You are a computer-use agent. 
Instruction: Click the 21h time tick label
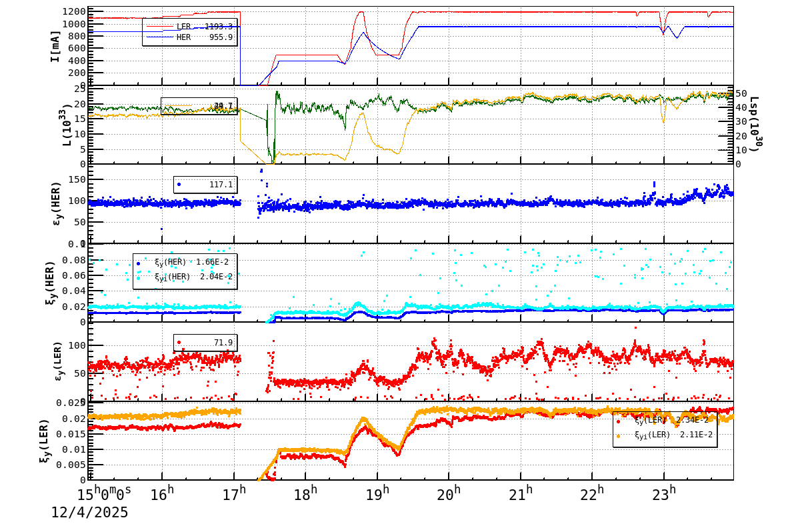tap(521, 494)
